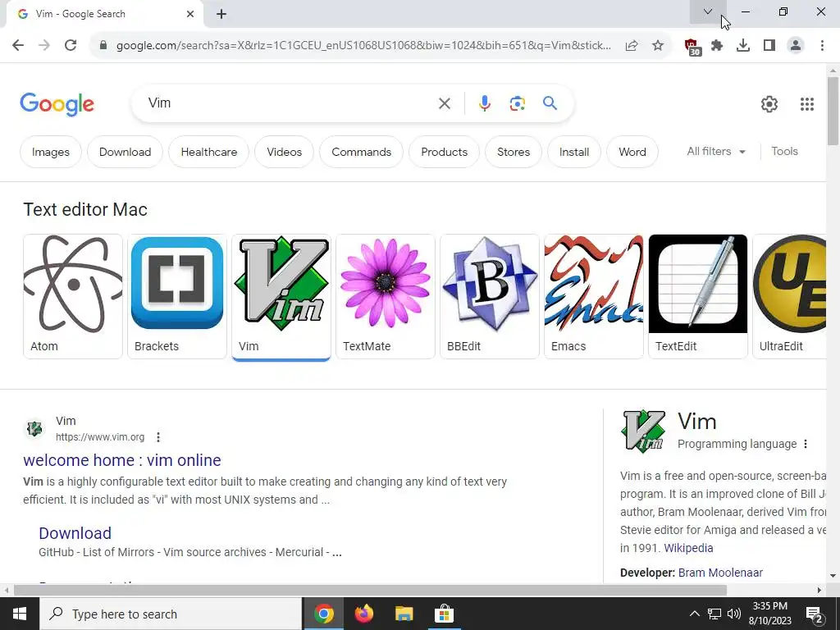840x630 pixels.
Task: Open the Extensions puzzle icon
Action: 717,46
